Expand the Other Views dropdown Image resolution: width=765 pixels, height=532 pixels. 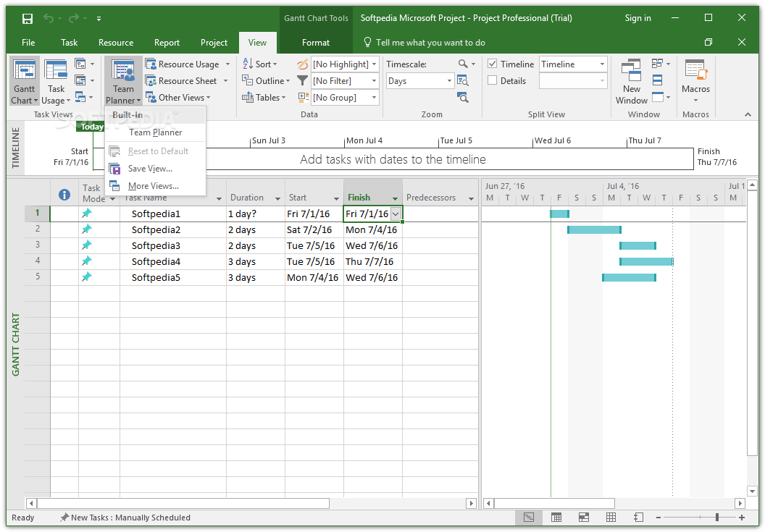178,98
